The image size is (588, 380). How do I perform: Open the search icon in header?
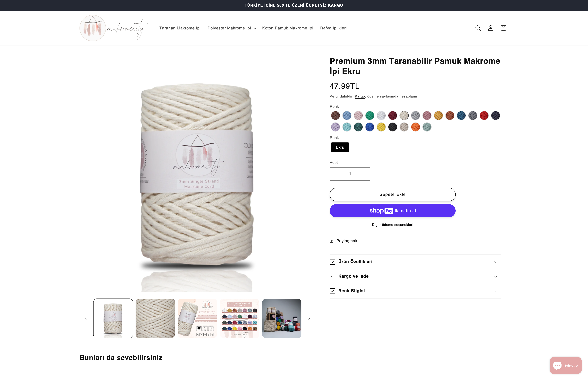point(478,28)
